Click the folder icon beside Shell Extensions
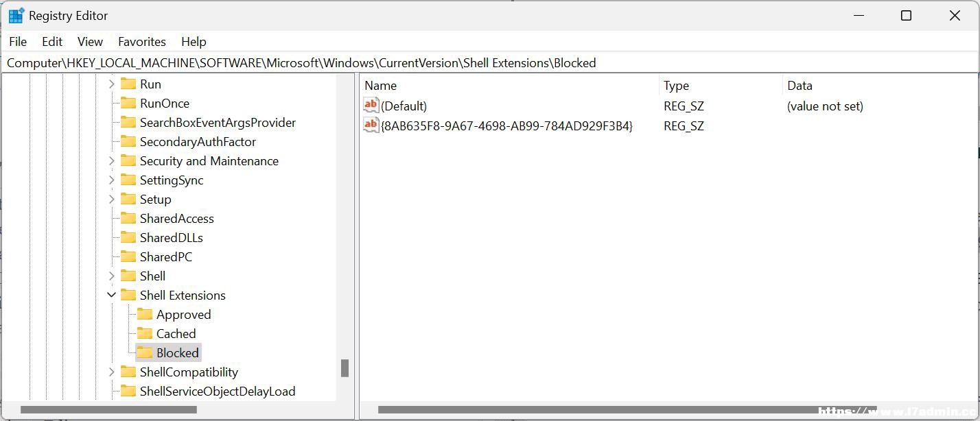This screenshot has height=421, width=980. click(128, 295)
